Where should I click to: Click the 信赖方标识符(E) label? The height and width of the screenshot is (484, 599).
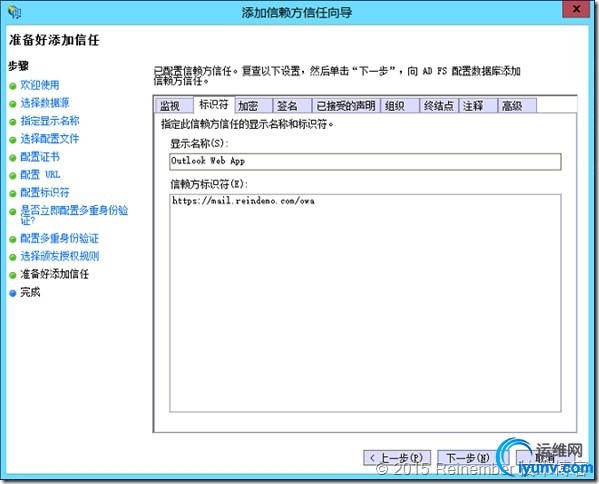[x=209, y=184]
